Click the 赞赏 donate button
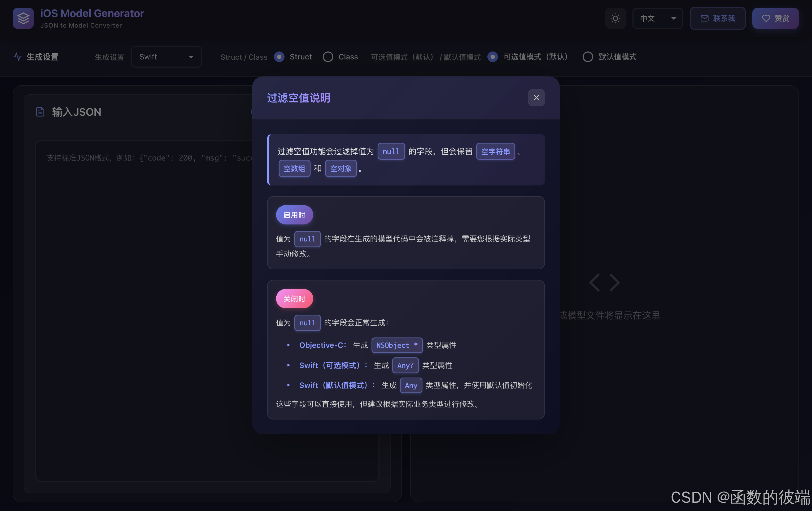The image size is (812, 511). (x=775, y=18)
